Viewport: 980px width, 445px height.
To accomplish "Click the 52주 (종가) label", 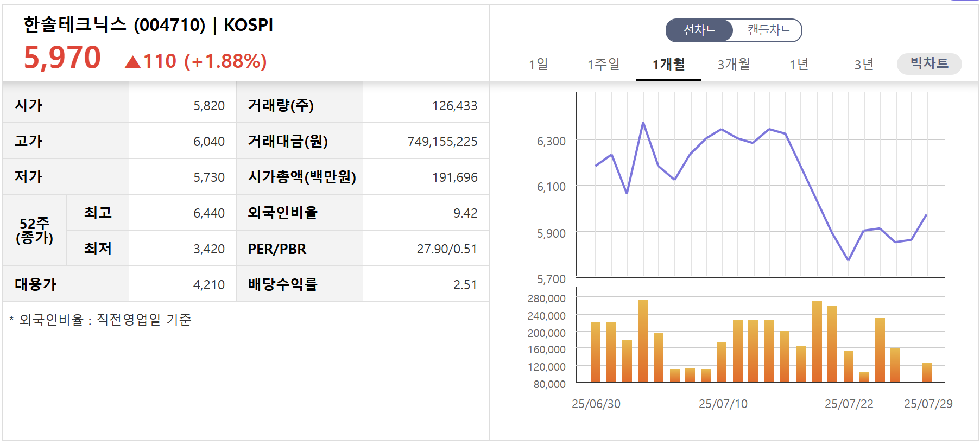I will coord(34,231).
